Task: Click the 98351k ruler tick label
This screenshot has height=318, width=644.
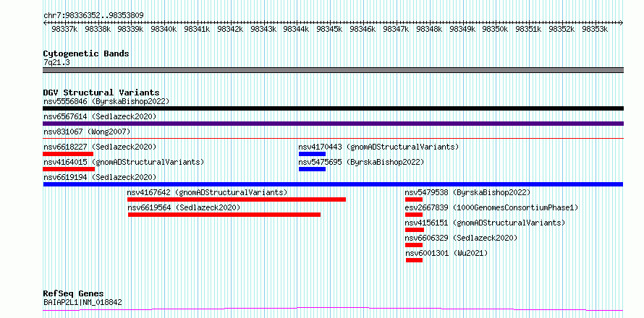Action: tap(529, 29)
